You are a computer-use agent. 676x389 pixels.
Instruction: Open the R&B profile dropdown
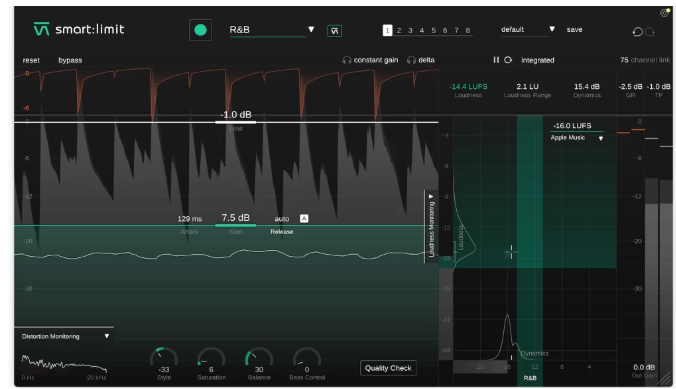[311, 29]
